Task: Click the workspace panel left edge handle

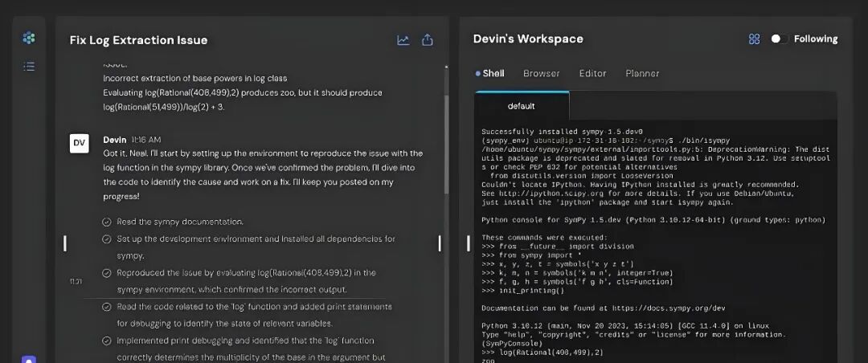Action: (x=469, y=243)
